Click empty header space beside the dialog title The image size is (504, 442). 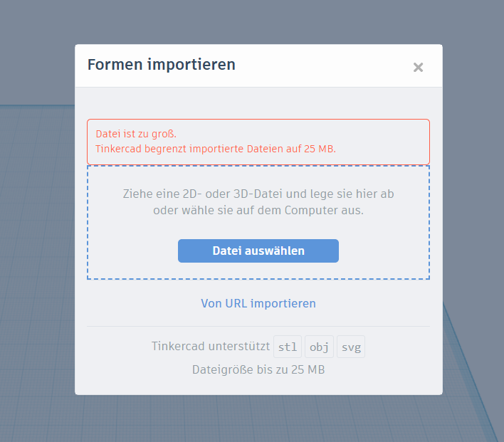point(322,65)
